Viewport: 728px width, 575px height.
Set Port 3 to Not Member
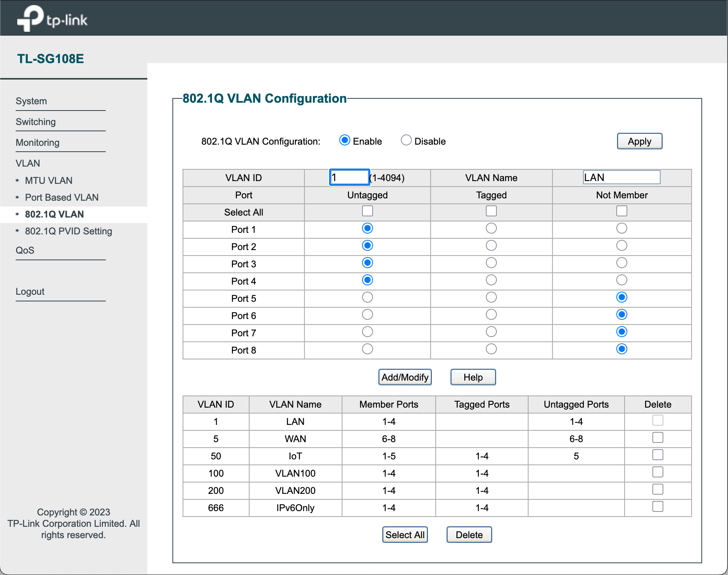(622, 263)
